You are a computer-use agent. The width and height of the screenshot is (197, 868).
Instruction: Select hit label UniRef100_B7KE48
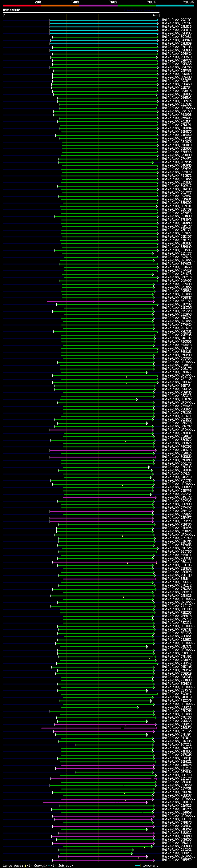[177, 152]
